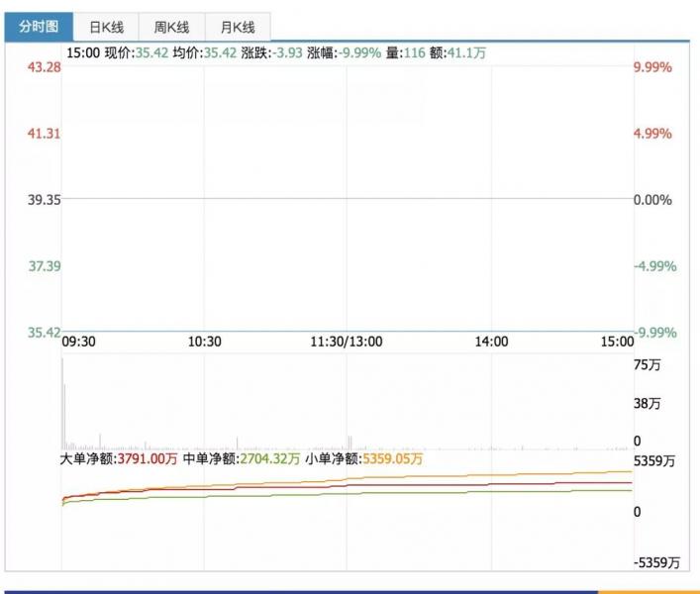Click the 39.35 baseline price label
The image size is (700, 594).
pos(46,200)
